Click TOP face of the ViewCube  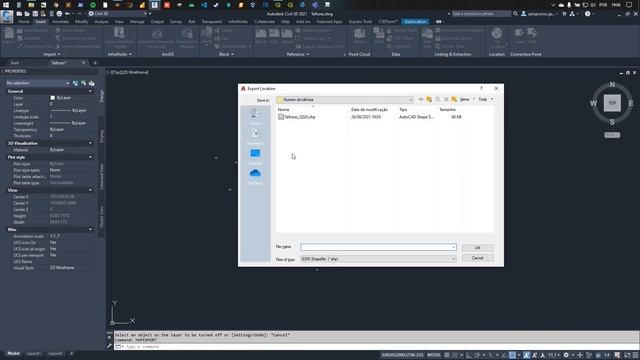[x=612, y=103]
